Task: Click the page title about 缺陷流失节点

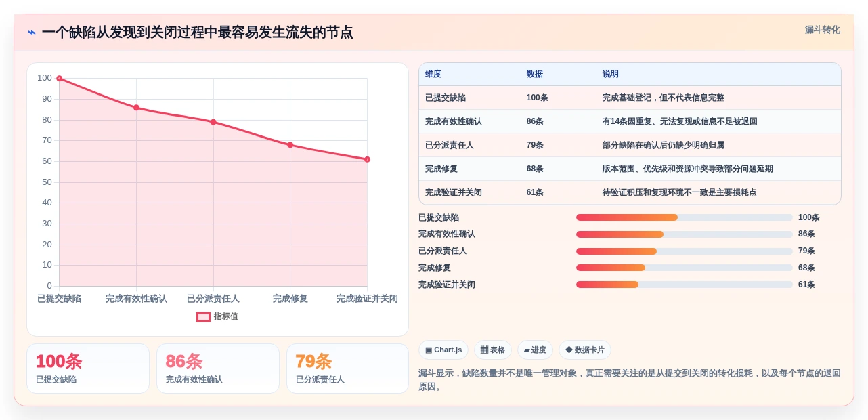Action: (197, 33)
